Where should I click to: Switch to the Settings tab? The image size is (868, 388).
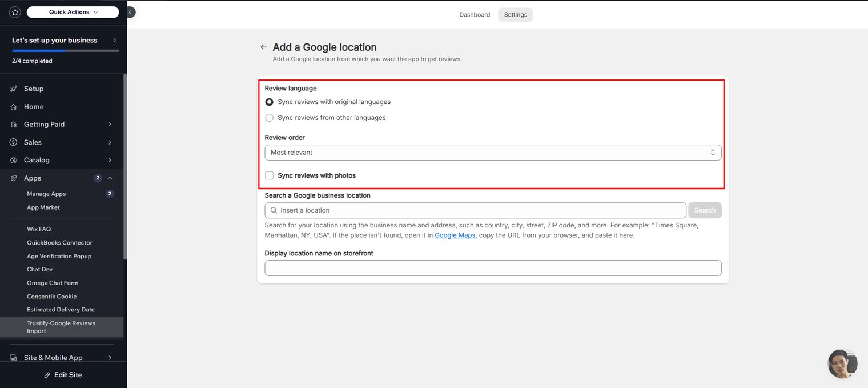515,15
